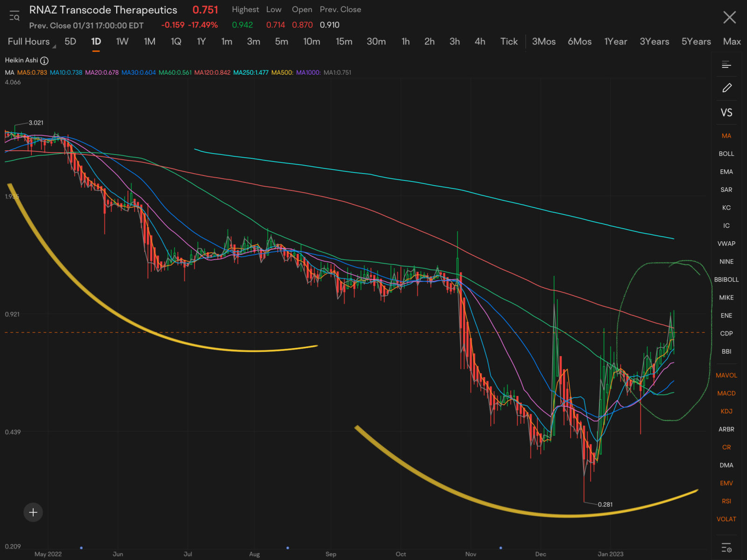Show the 5Years range
The width and height of the screenshot is (747, 560).
[696, 42]
